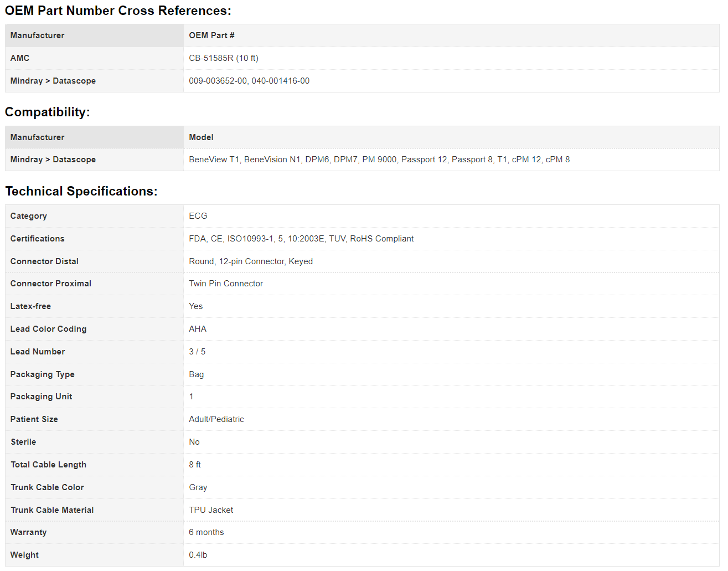Select the 'Connector Distal' label
This screenshot has width=728, height=571.
(44, 261)
